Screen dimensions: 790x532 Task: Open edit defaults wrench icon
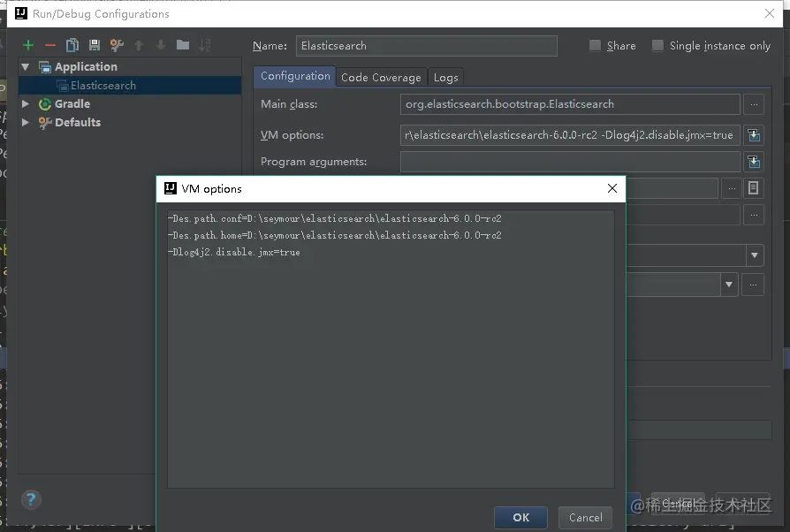[117, 45]
